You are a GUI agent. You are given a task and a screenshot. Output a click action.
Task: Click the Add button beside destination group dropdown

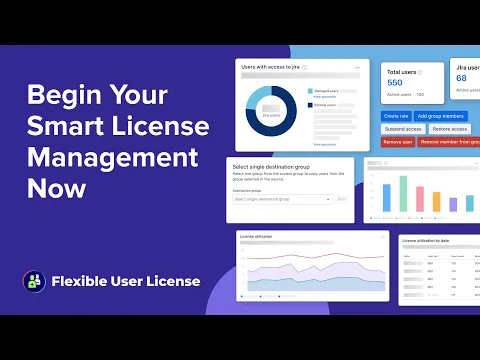pyautogui.click(x=341, y=199)
